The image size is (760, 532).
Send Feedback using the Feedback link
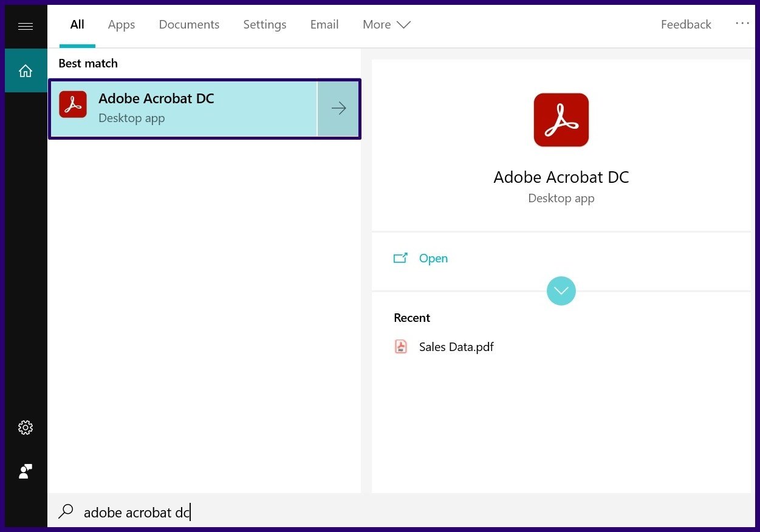685,24
